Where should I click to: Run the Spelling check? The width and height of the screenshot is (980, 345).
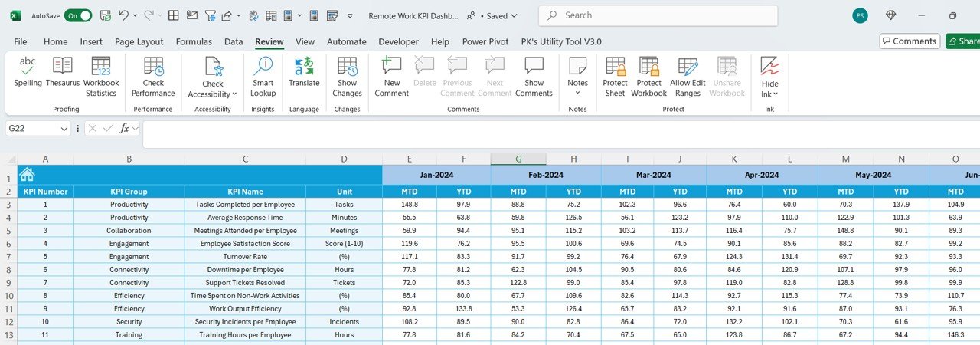28,72
